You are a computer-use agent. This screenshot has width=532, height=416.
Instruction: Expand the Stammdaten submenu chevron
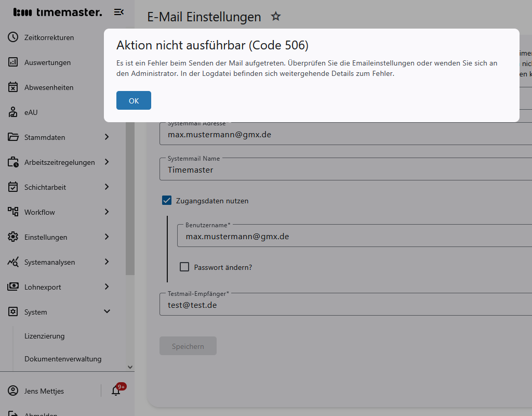107,137
